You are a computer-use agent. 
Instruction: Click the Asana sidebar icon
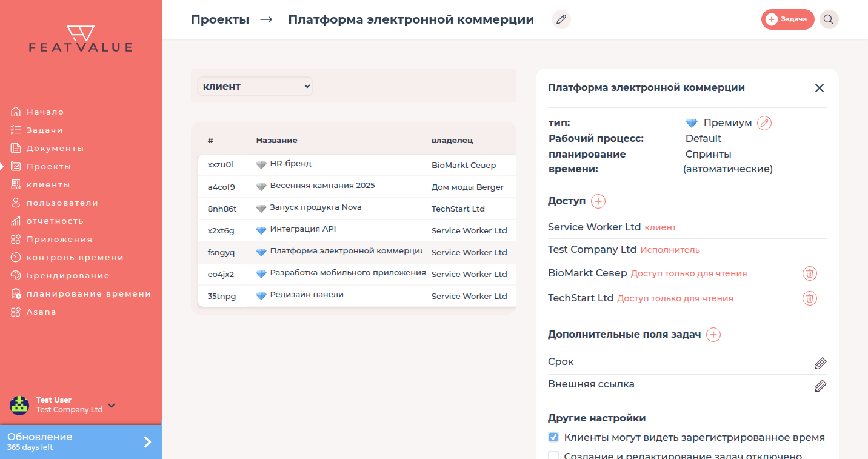tap(16, 312)
